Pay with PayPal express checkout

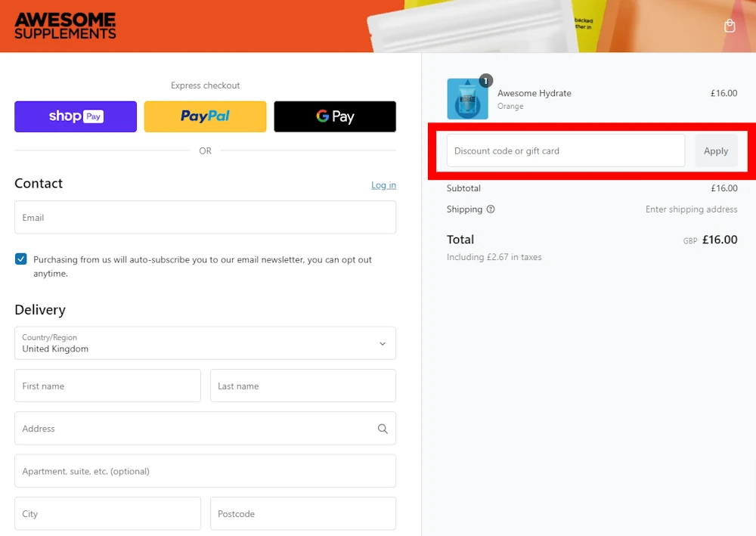click(205, 116)
